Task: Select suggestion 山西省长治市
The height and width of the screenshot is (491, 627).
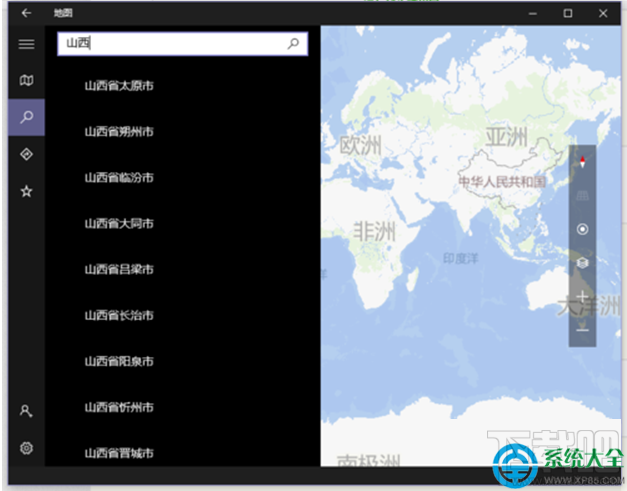Action: [x=119, y=315]
